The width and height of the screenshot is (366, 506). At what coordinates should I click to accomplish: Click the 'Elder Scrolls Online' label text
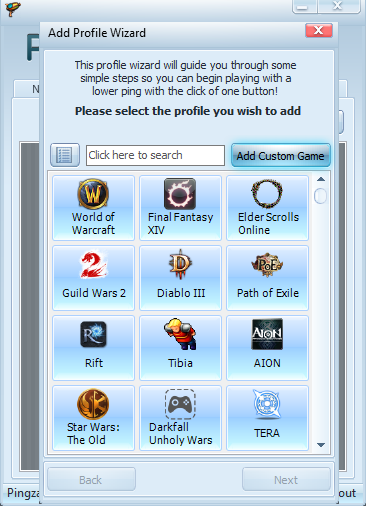click(268, 223)
